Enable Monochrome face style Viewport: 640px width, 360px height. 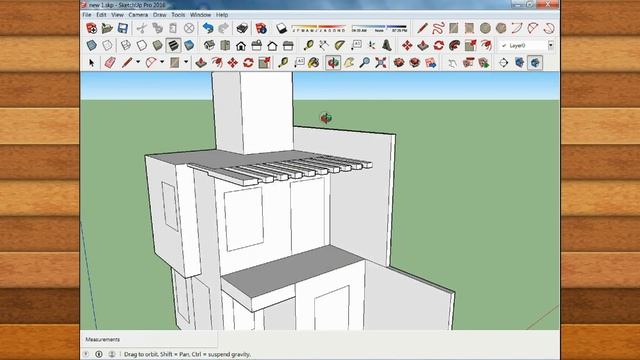[x=189, y=45]
